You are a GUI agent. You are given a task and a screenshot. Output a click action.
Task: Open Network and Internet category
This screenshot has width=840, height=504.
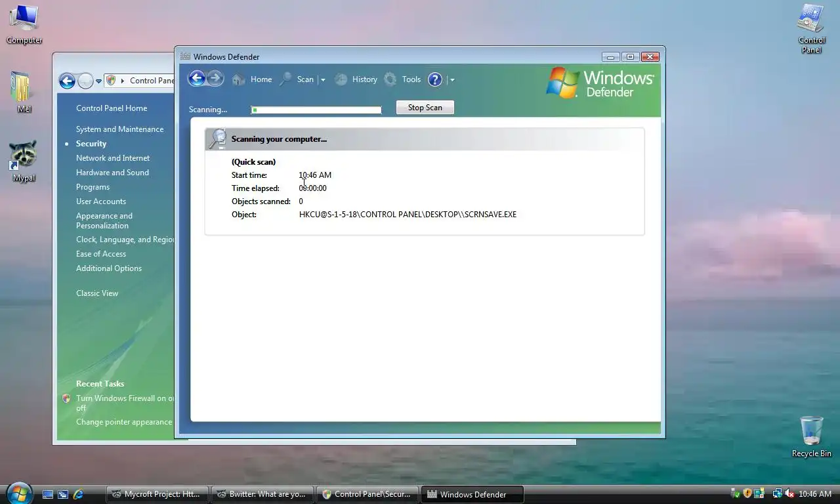tap(113, 158)
